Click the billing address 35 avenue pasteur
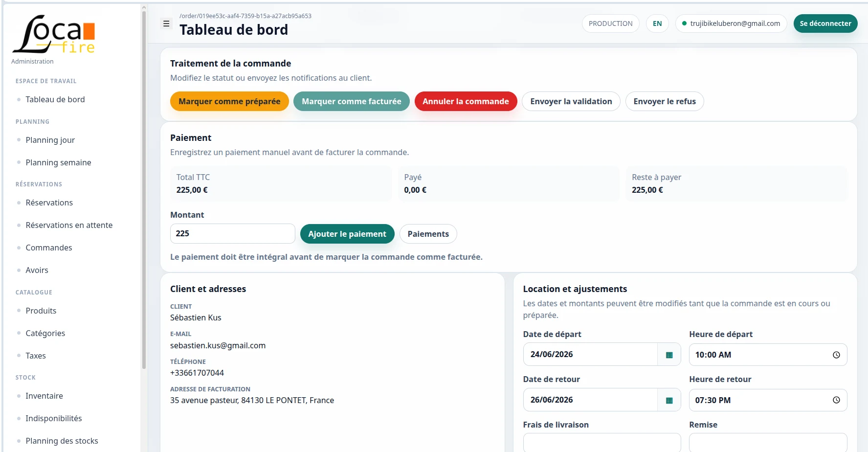Viewport: 868px width, 452px height. coord(252,400)
